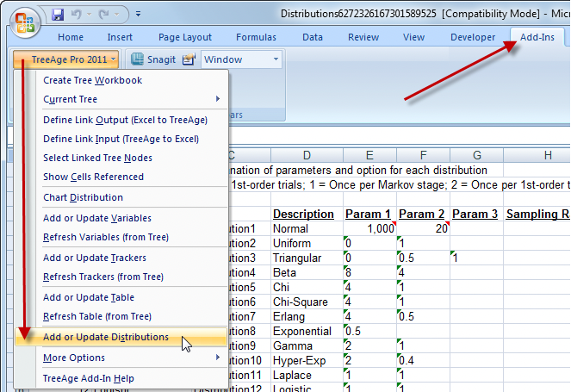Screen dimensions: 571x392
Task: Select column F header
Action: coord(423,156)
